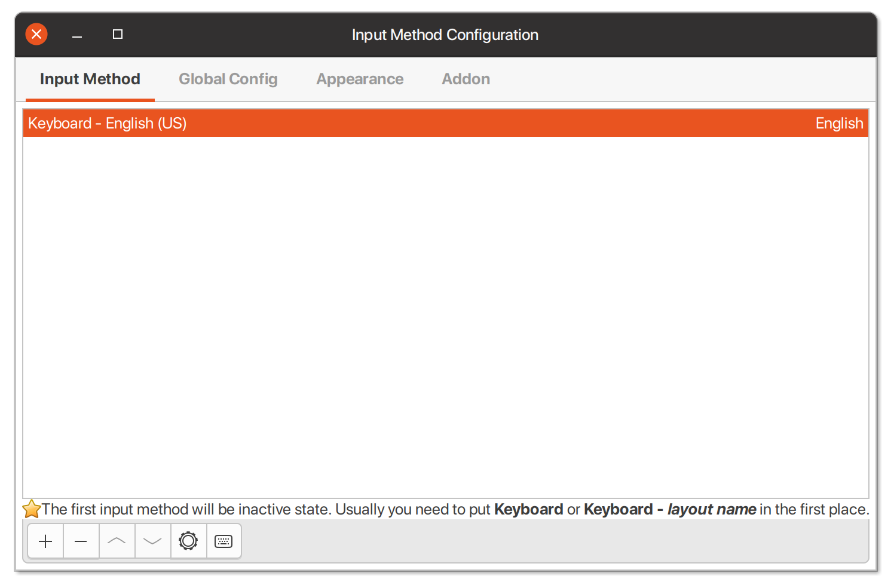Click the English language label in the row
Image resolution: width=894 pixels, height=588 pixels.
pyautogui.click(x=839, y=123)
